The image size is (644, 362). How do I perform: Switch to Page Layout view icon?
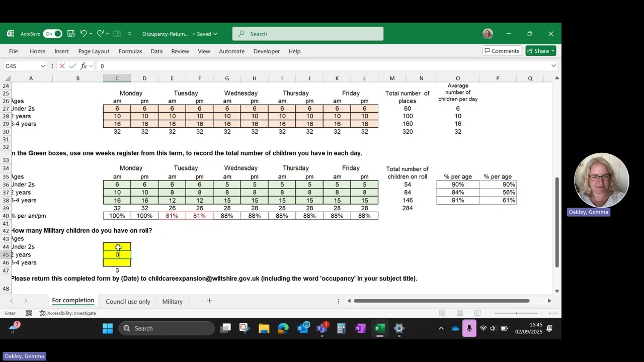point(460,313)
